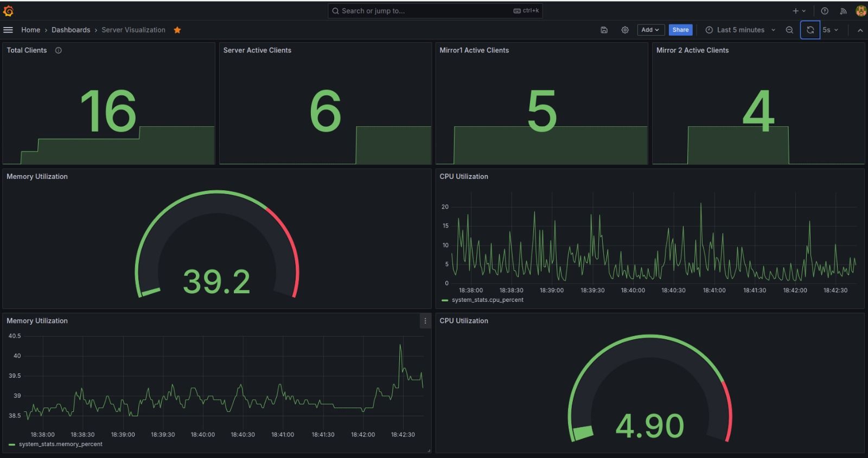Viewport: 868px width, 458px height.
Task: Click the Grafana logo icon
Action: click(x=8, y=11)
